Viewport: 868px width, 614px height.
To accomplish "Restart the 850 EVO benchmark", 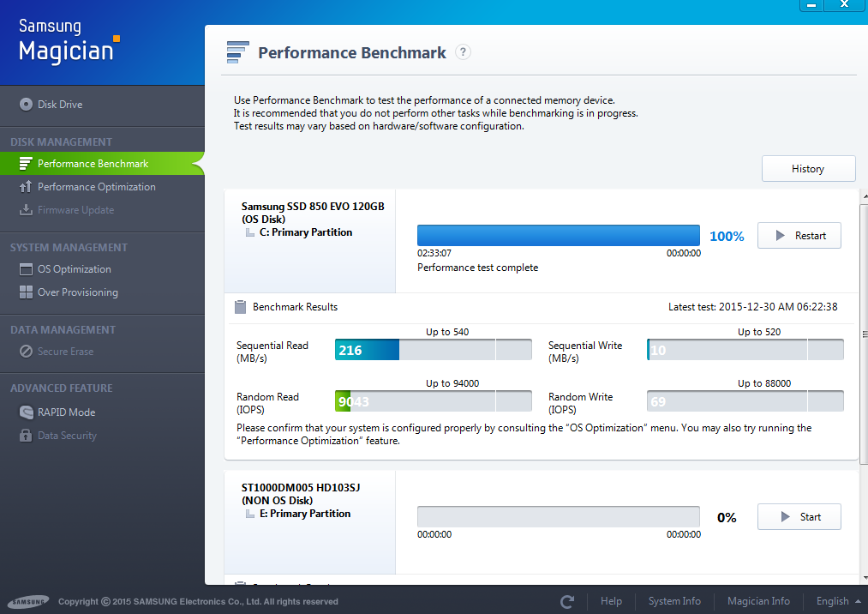I will click(799, 236).
